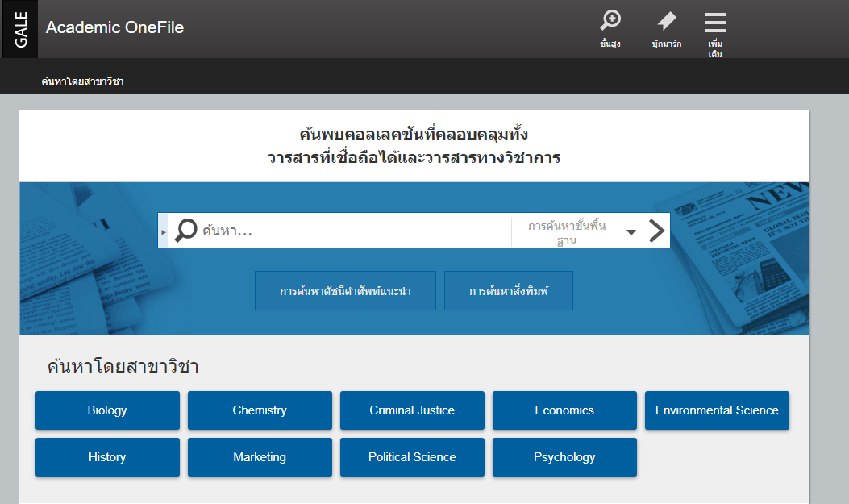Click the GALE logo
849x504 pixels.
tap(20, 29)
